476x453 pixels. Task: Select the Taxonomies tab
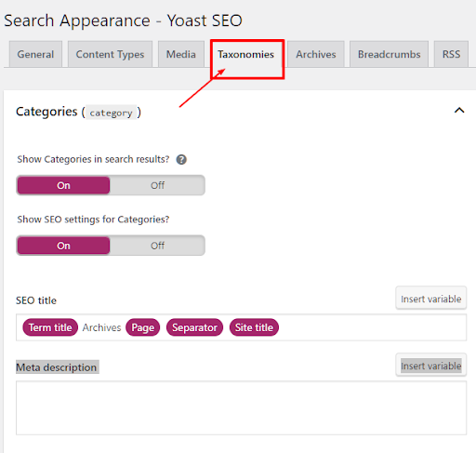[245, 55]
